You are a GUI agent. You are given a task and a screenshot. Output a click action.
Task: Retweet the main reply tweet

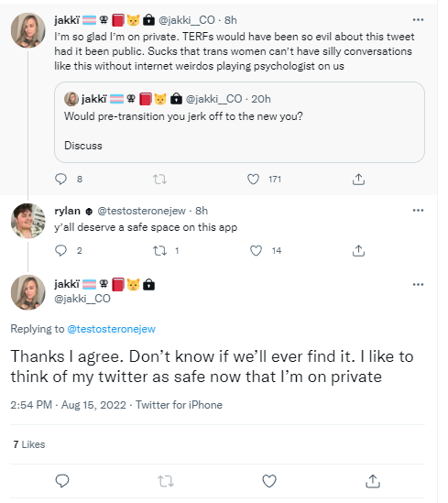point(166,481)
